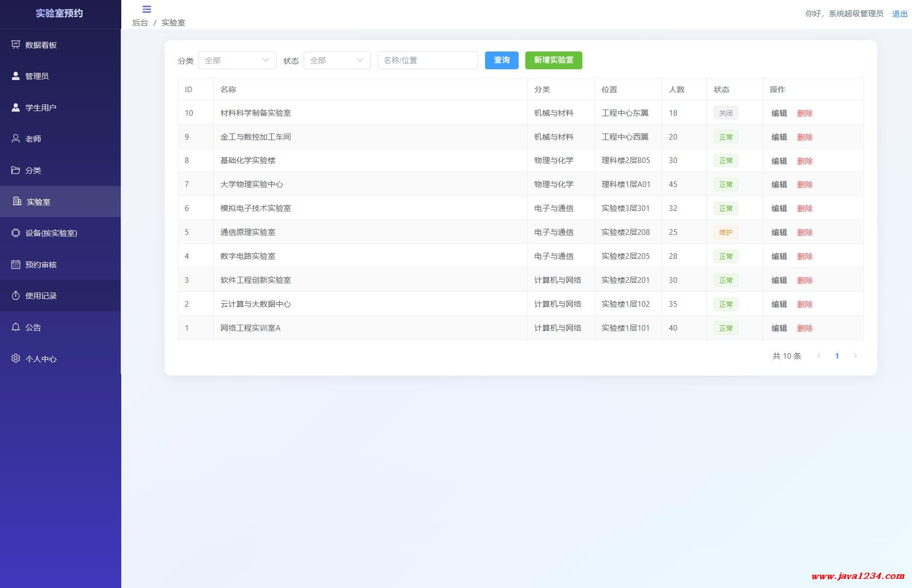Select the 老师 menu item
The height and width of the screenshot is (588, 912).
coord(33,139)
